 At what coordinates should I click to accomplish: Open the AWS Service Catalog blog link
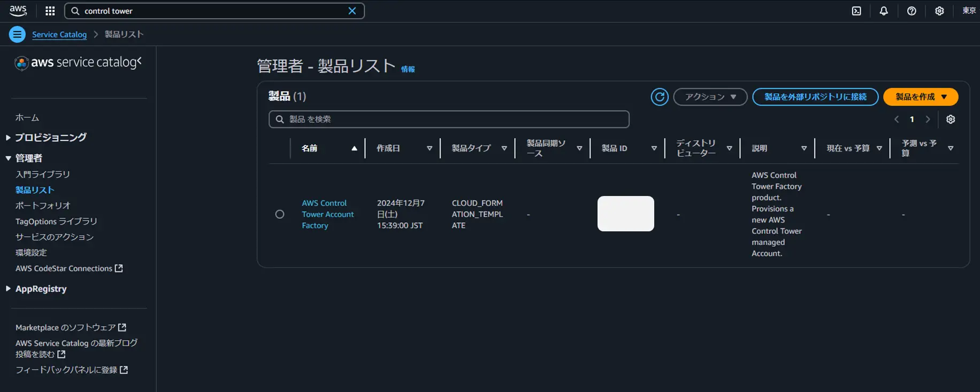coord(76,348)
